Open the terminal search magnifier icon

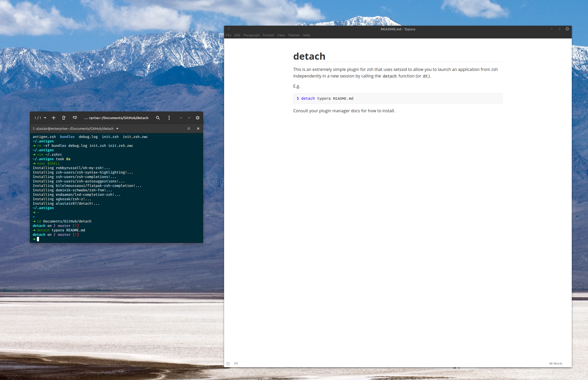coord(158,118)
